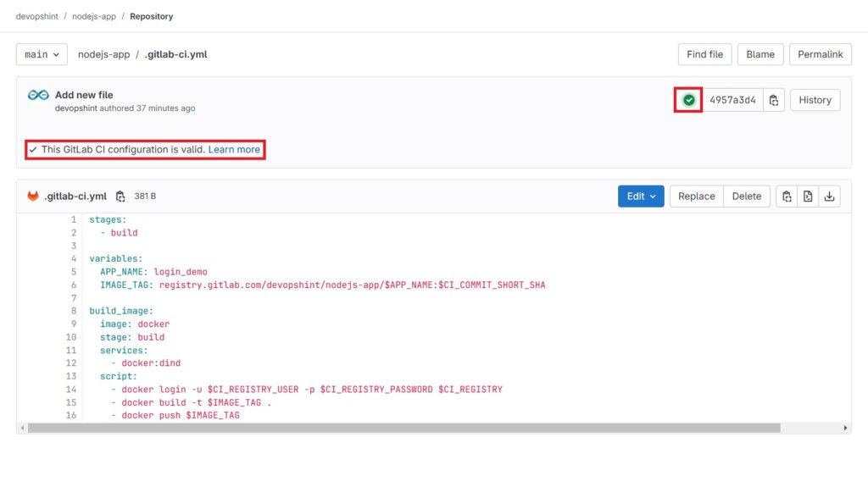Screen dimensions: 868x498
Task: Open the devopshint breadcrumb link
Action: click(x=37, y=17)
